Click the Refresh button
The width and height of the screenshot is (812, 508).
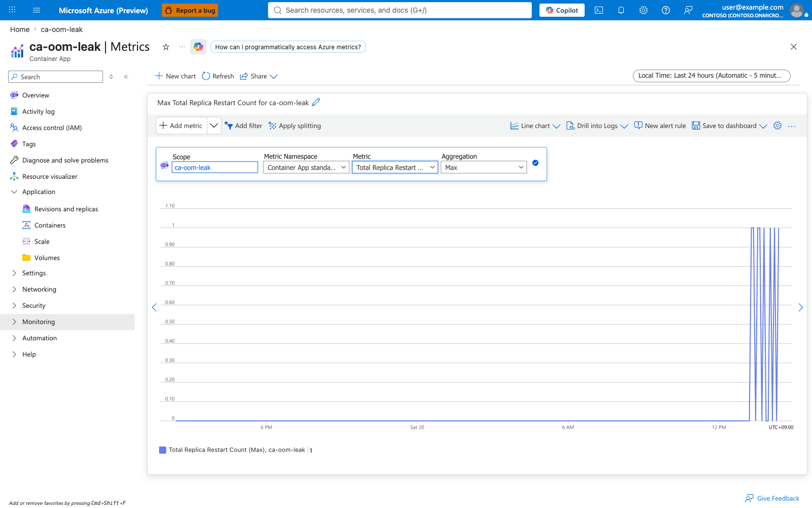click(218, 76)
